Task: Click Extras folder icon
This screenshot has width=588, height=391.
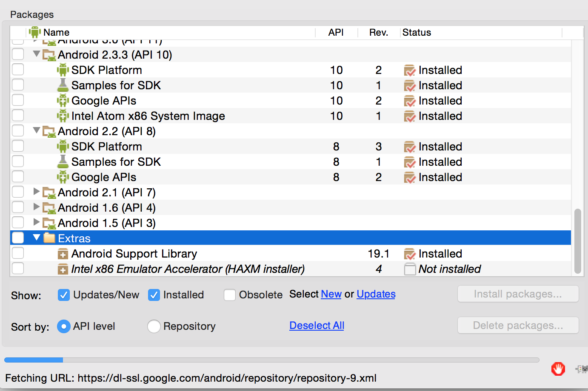Action: click(x=49, y=238)
